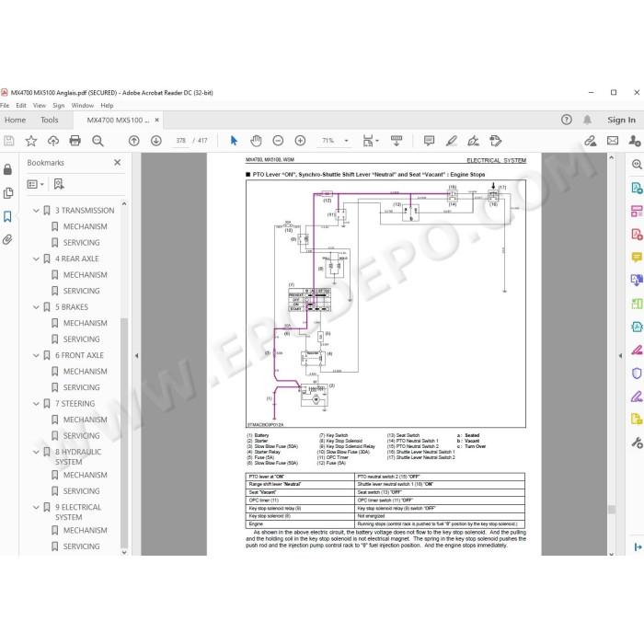Select the Hand pan tool
Screen dimensions: 644x644
[256, 141]
